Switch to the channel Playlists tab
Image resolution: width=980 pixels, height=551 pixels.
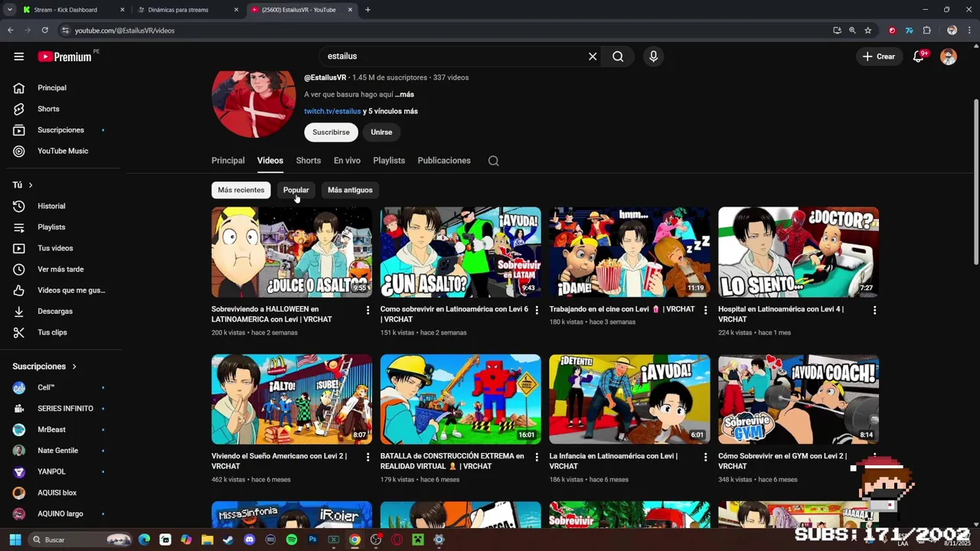point(389,161)
